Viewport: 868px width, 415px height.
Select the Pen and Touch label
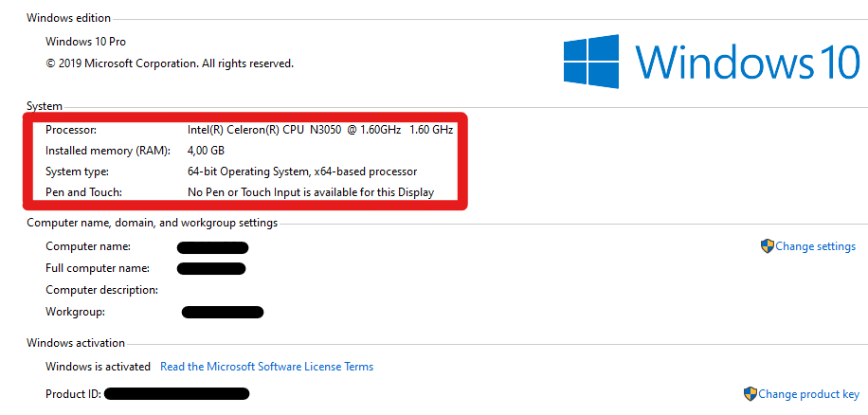point(83,192)
